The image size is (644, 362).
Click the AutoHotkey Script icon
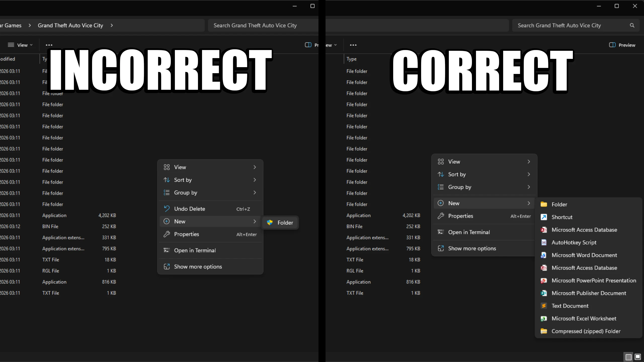(x=544, y=242)
